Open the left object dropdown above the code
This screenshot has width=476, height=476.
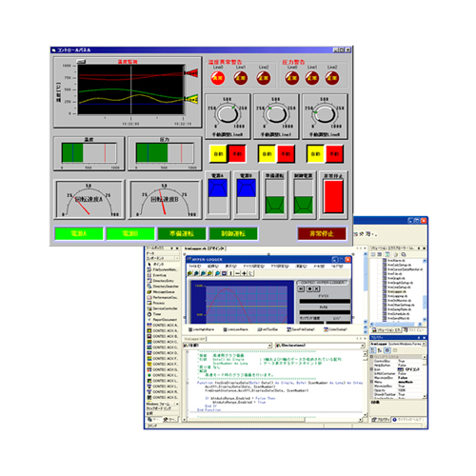[x=228, y=346]
